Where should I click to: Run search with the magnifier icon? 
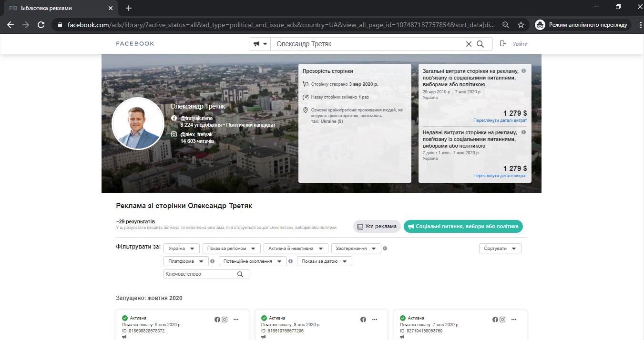pyautogui.click(x=480, y=44)
